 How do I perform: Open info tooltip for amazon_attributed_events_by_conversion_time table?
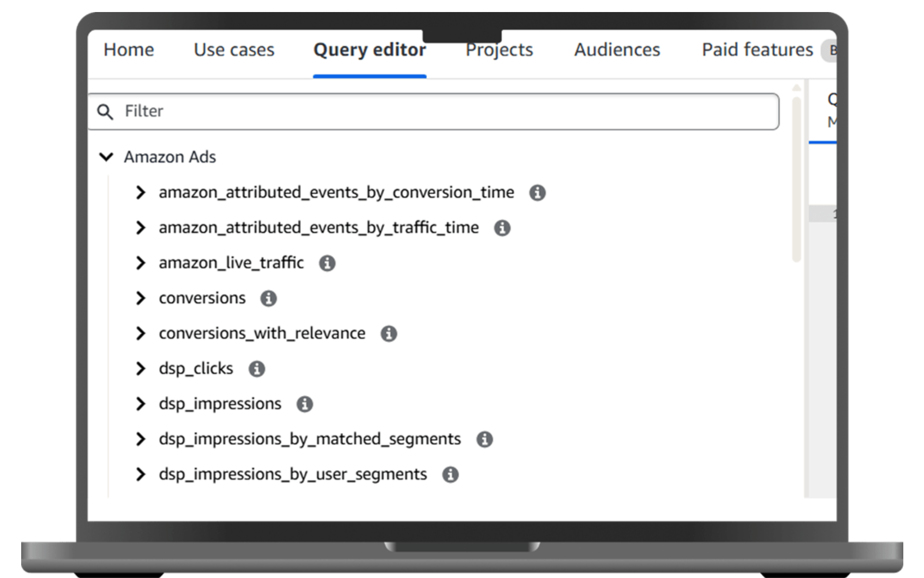pyautogui.click(x=538, y=192)
